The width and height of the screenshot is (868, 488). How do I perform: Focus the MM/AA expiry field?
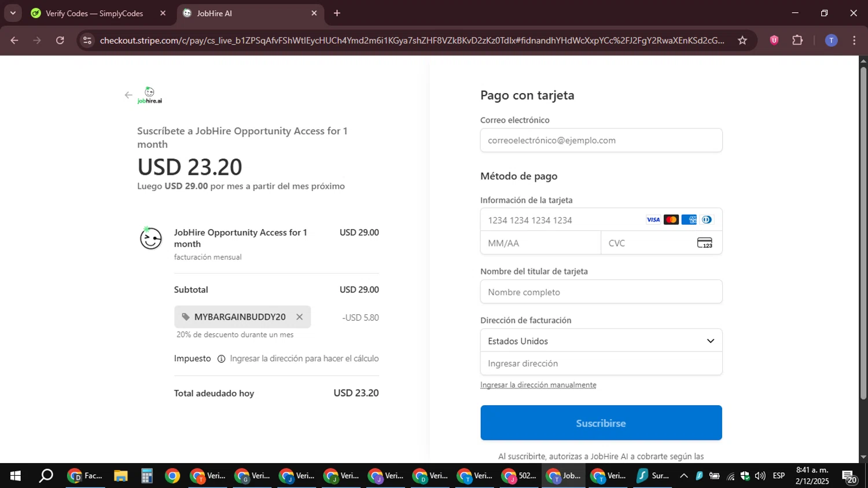point(540,243)
